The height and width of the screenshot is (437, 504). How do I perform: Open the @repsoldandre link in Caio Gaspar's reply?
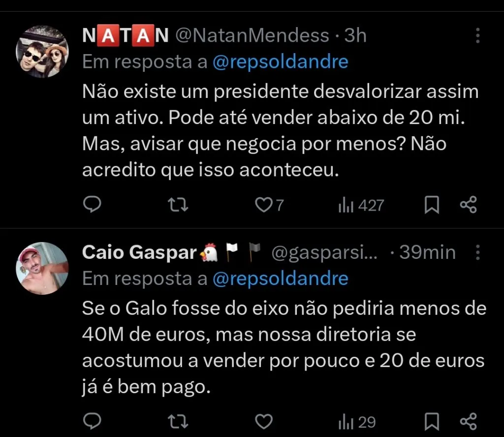click(280, 278)
